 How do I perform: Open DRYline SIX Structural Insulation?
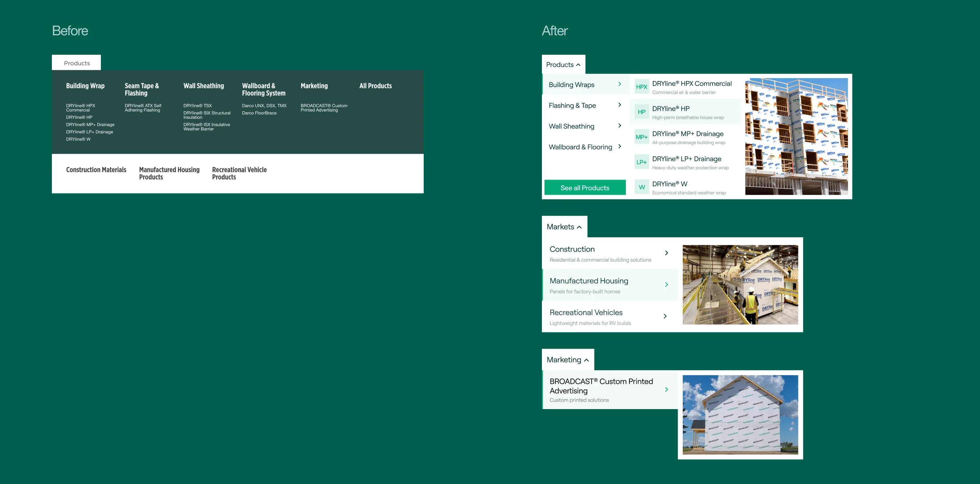pyautogui.click(x=207, y=115)
